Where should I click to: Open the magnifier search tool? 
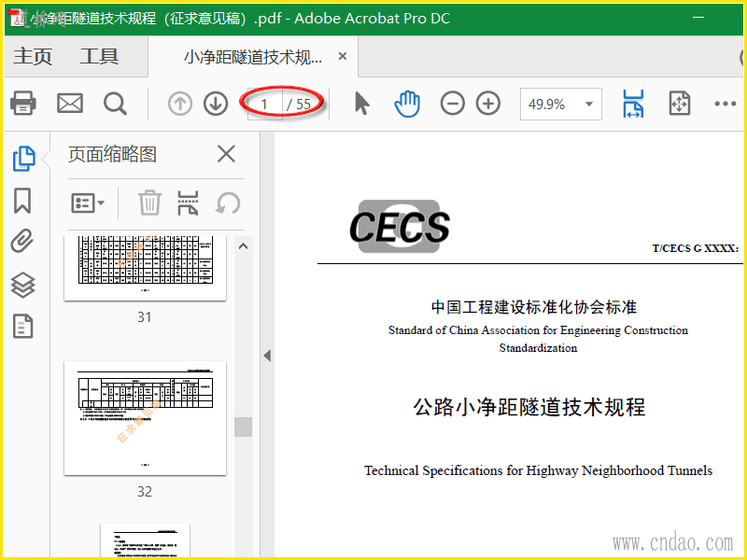click(115, 104)
